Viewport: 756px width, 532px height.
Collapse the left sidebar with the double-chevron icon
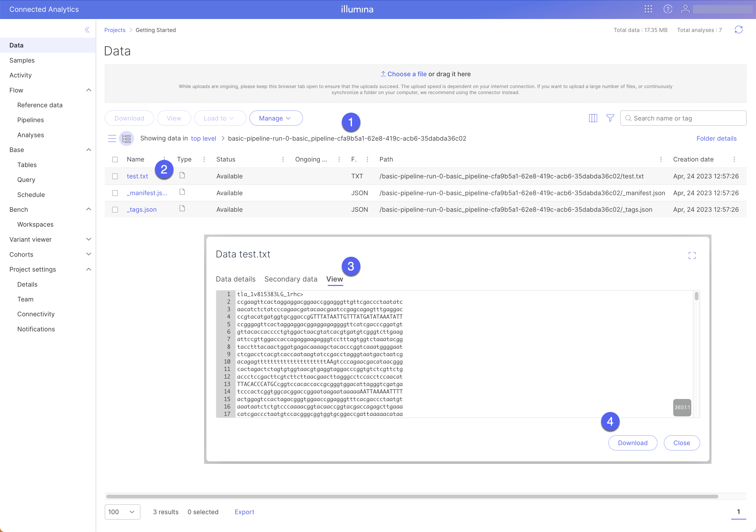87,30
